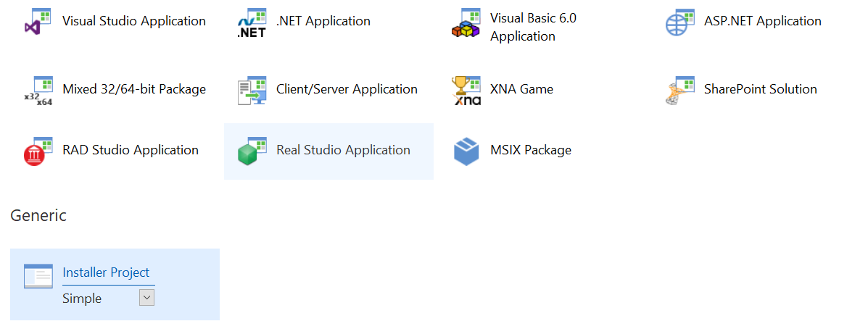
Task: Select the Mixed 32/64-bit Package icon
Action: [38, 90]
